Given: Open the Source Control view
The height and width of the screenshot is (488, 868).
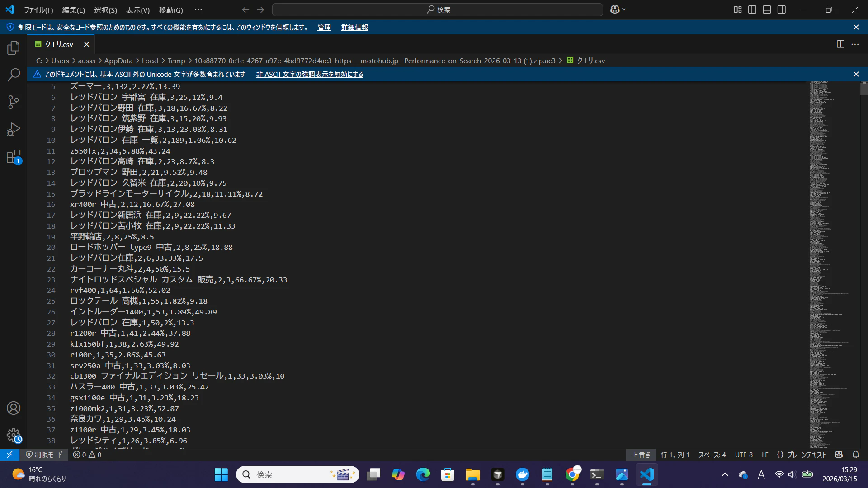Looking at the screenshot, I should pyautogui.click(x=14, y=102).
